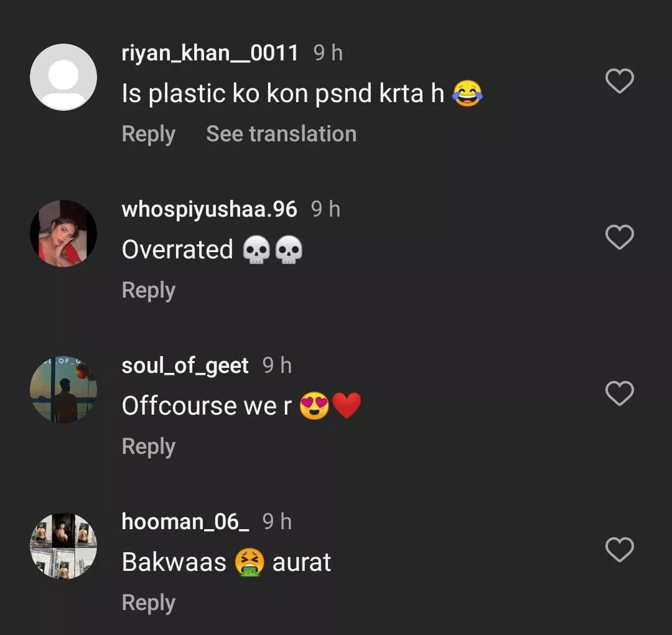Viewport: 672px width, 635px height.
Task: Tap heart on soul_of_geet's comment
Action: click(x=619, y=394)
